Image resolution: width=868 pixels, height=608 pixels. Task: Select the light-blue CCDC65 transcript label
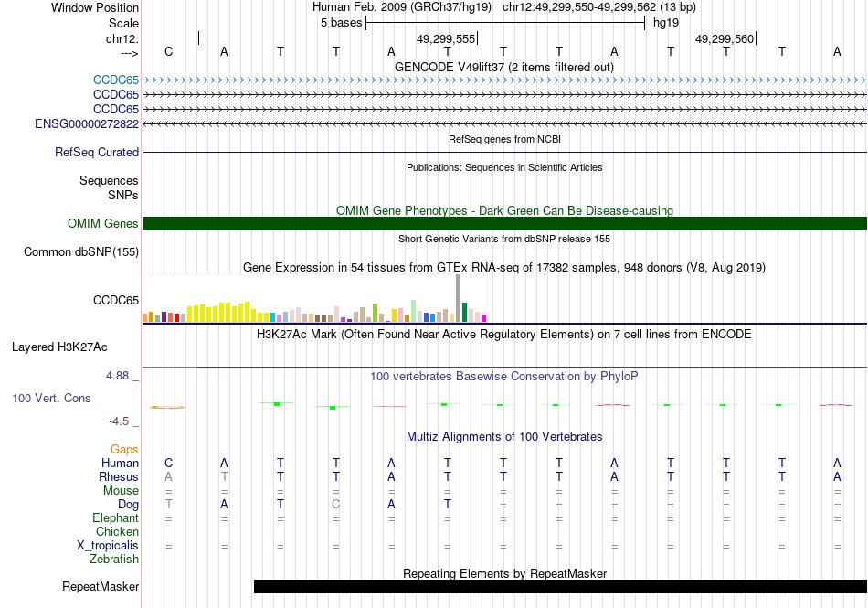[116, 80]
